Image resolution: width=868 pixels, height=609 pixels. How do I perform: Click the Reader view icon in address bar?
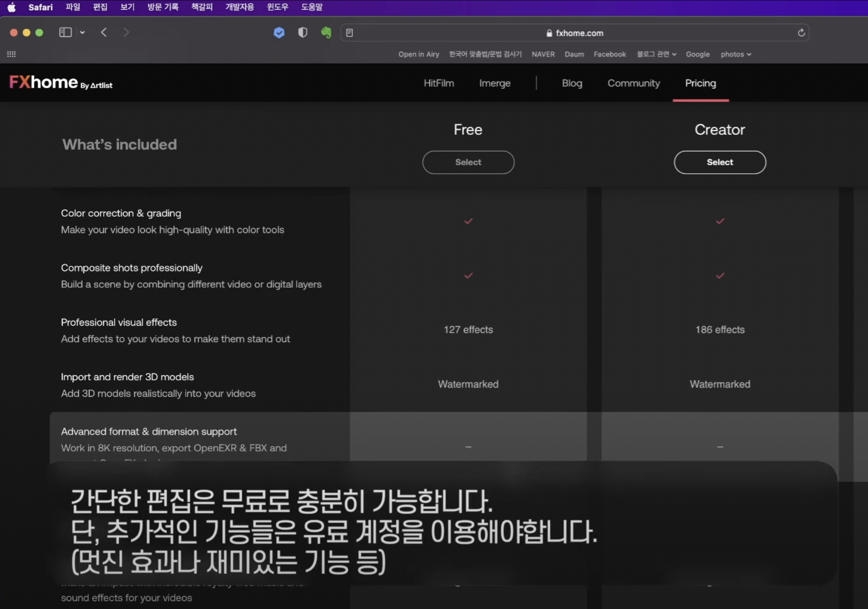(349, 33)
